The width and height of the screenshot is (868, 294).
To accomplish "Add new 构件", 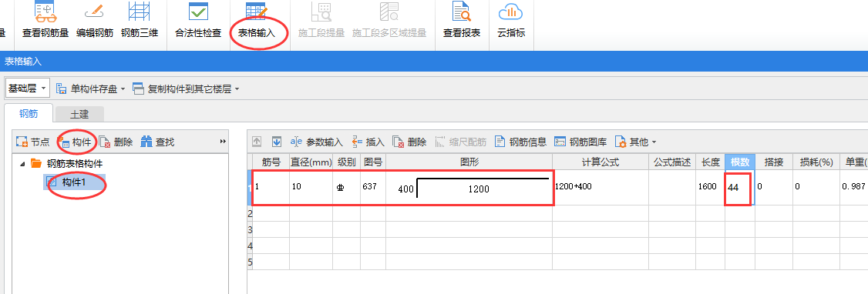I will [76, 142].
